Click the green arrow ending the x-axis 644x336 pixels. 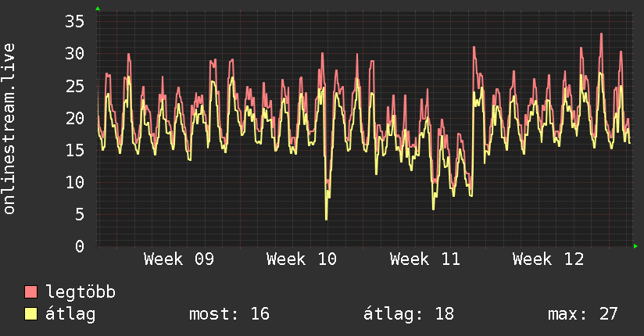(635, 246)
